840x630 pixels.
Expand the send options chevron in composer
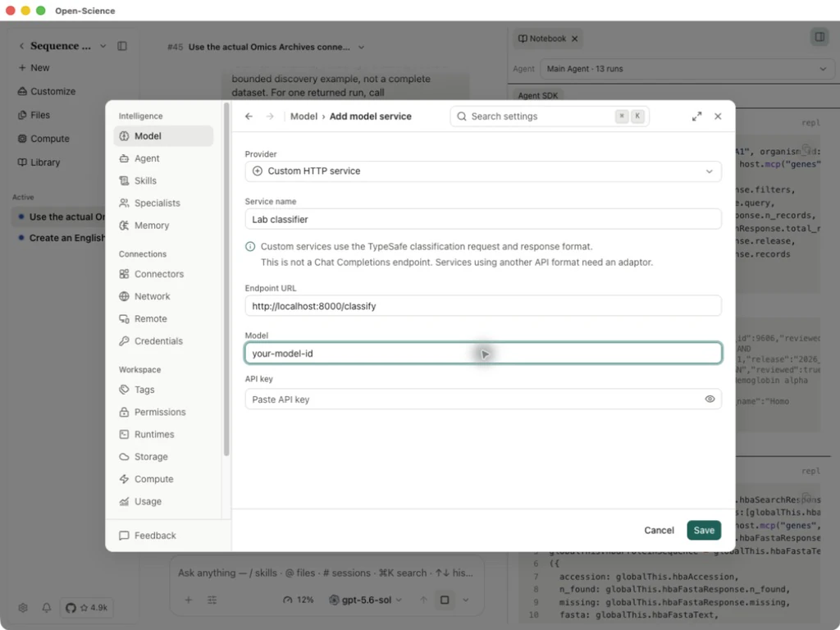(466, 600)
